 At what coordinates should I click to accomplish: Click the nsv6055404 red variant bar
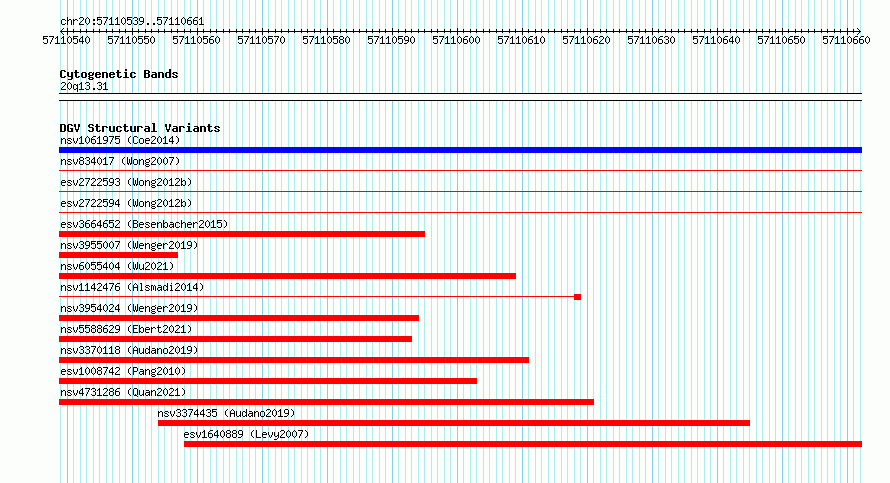click(x=287, y=276)
